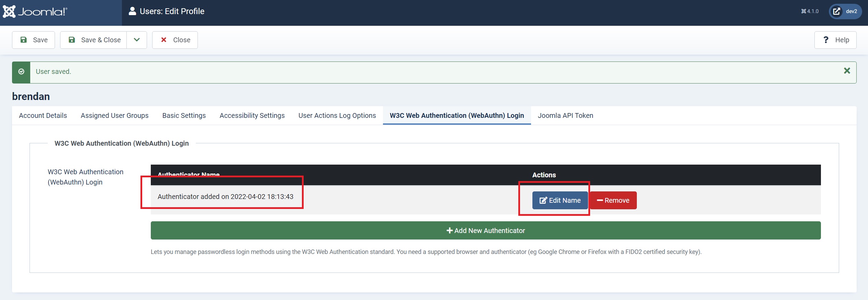Image resolution: width=868 pixels, height=300 pixels.
Task: Click the Joomla 4.1.0 version indicator
Action: click(x=810, y=11)
